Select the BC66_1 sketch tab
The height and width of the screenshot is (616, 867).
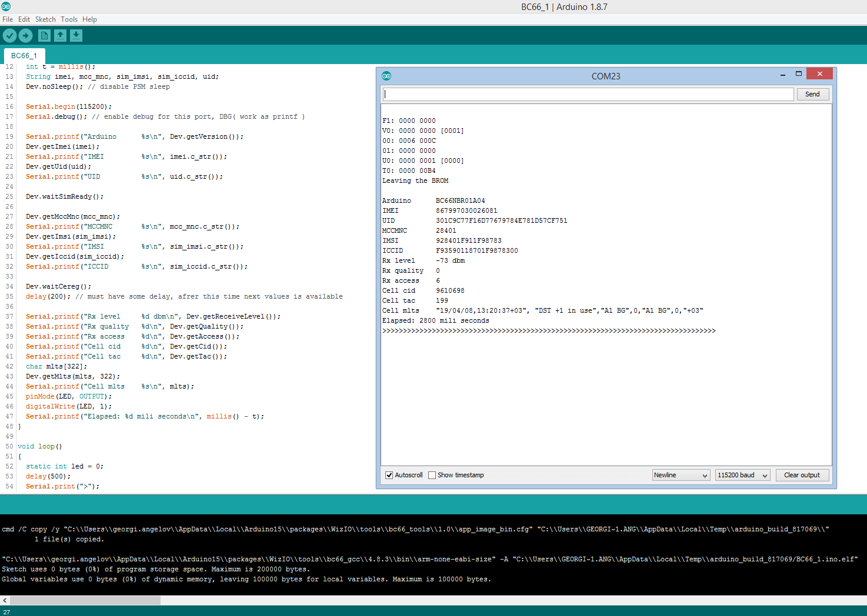[24, 56]
